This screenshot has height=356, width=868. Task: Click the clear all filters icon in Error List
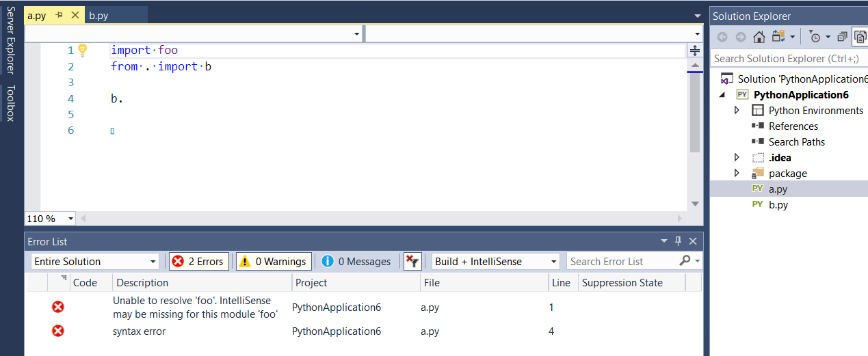pyautogui.click(x=412, y=261)
